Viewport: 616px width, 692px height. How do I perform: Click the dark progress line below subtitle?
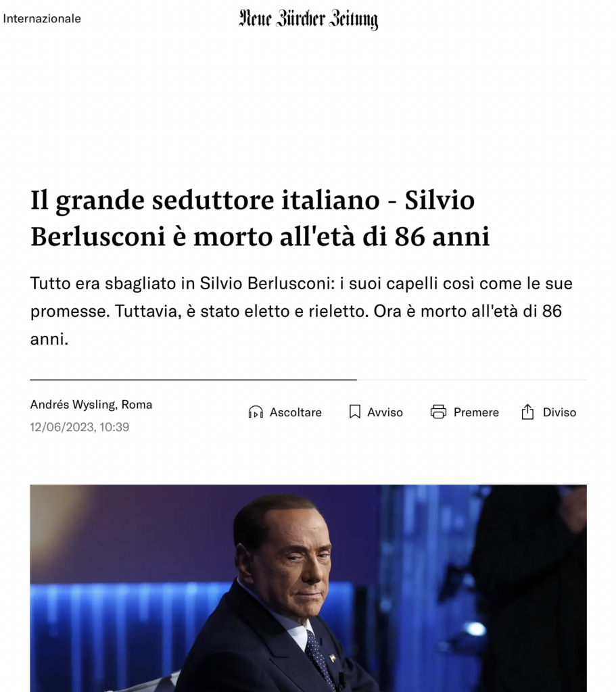(193, 380)
